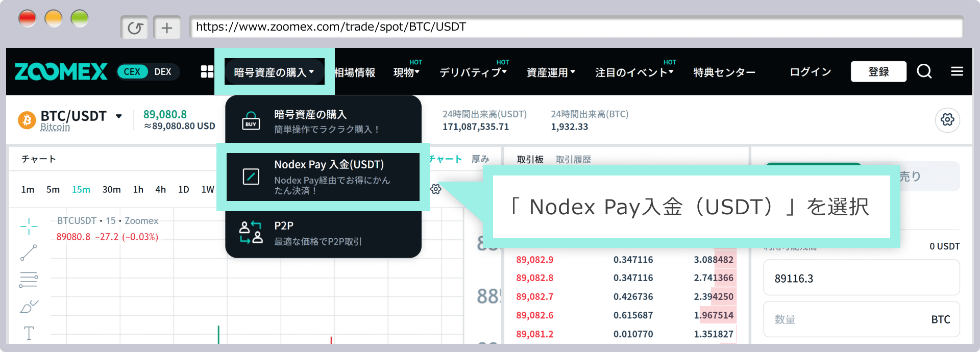Open 特典センター in the navigation bar
980x352 pixels.
724,72
